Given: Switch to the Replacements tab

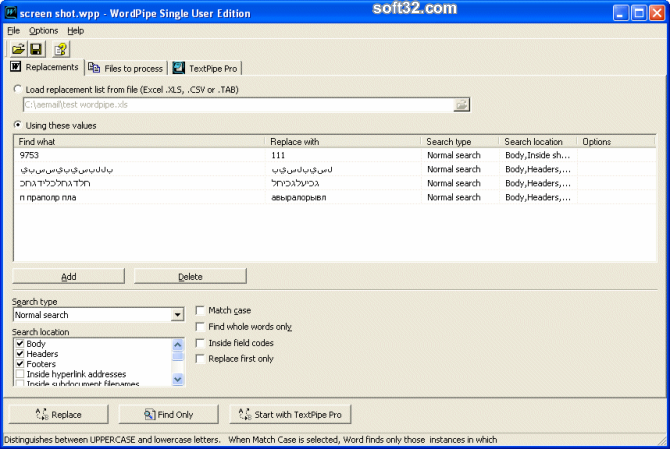Looking at the screenshot, I should [45, 67].
